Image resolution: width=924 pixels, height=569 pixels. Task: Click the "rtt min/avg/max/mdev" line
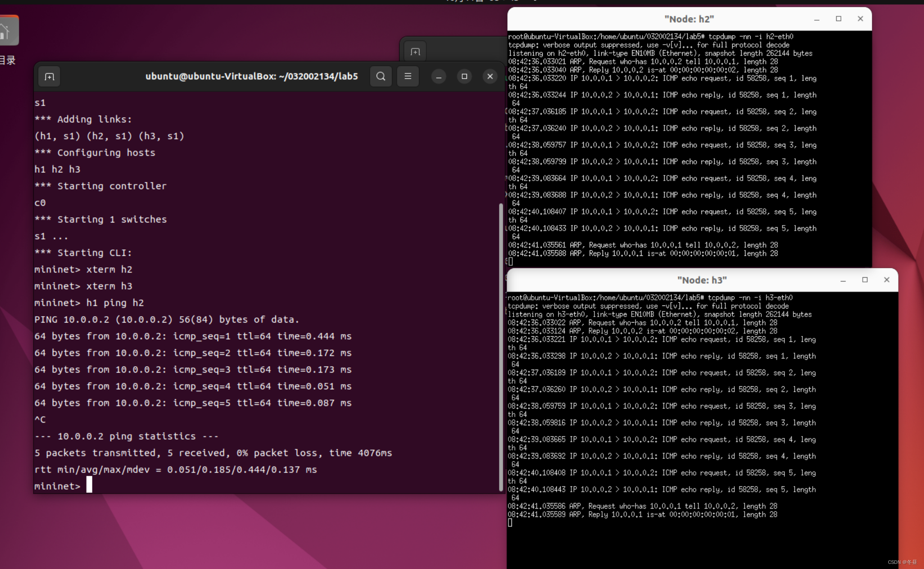pyautogui.click(x=175, y=470)
